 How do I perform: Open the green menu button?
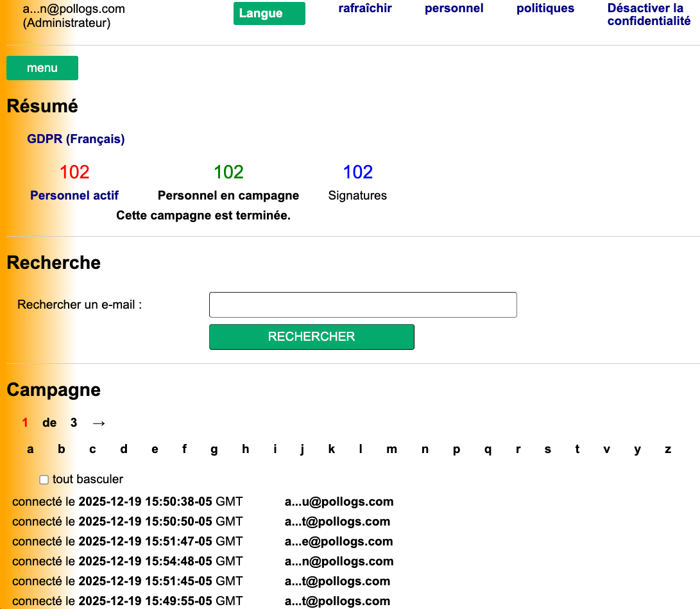coord(42,68)
